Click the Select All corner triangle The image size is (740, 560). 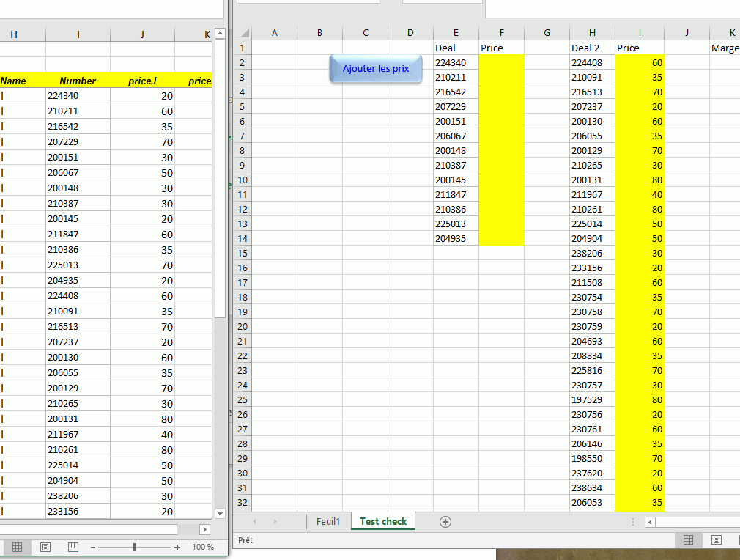pos(243,33)
